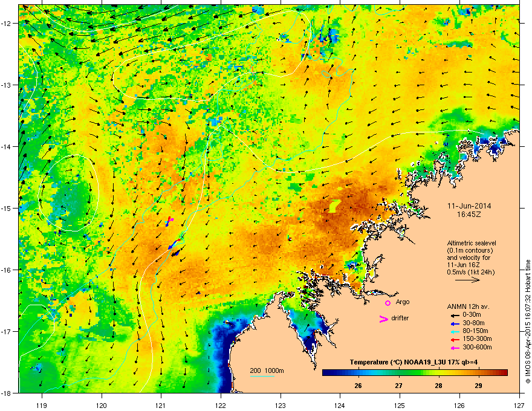Click the 'ANMN 12h av.' heading
The image size is (532, 411).
[468, 306]
